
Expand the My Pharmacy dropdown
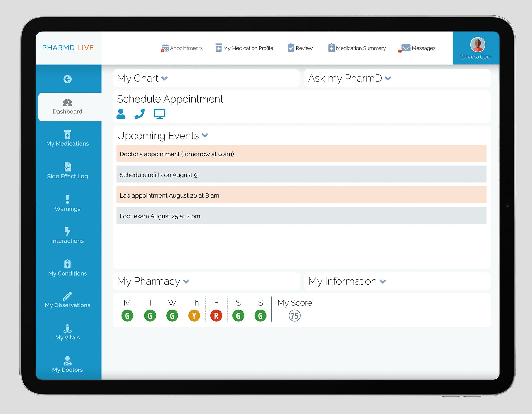(186, 281)
